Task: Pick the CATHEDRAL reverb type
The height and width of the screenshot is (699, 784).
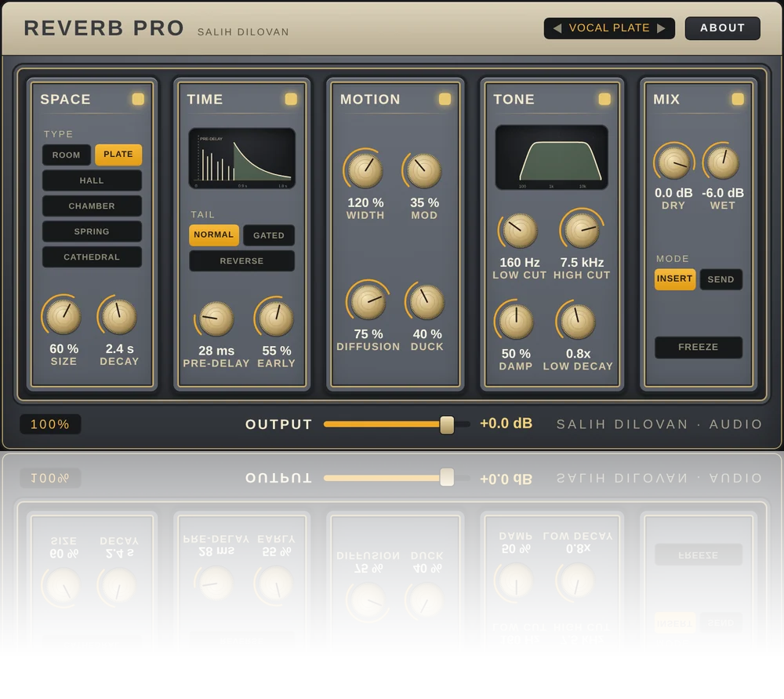Action: tap(92, 257)
